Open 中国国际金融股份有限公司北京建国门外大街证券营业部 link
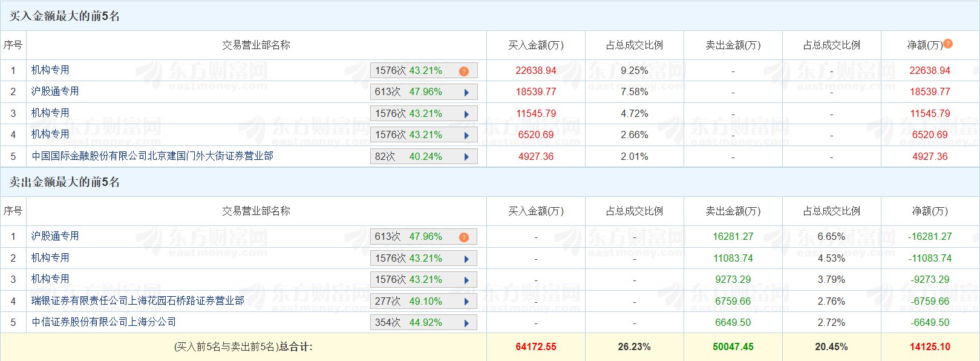 (152, 156)
